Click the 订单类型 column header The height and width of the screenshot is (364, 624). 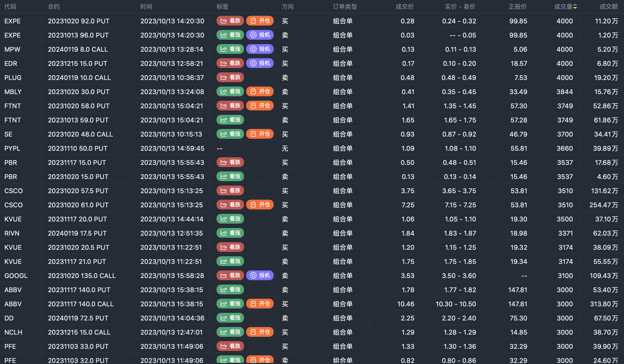[x=345, y=7]
